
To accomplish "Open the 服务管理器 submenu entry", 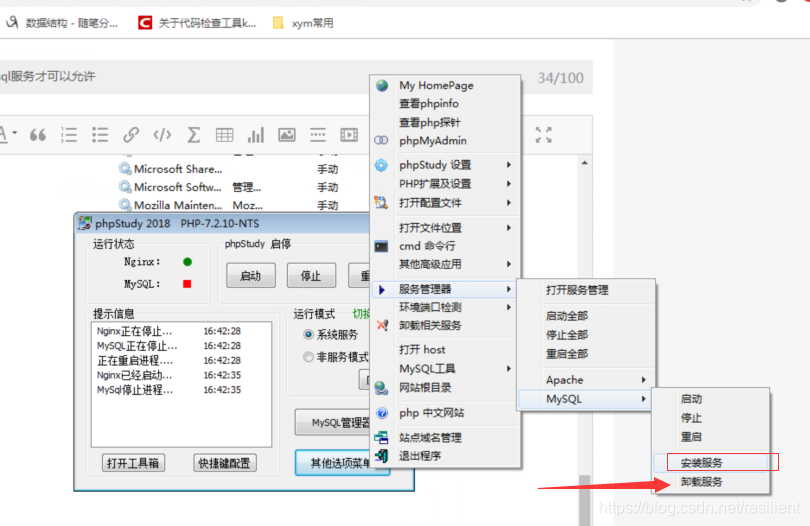I will point(444,289).
